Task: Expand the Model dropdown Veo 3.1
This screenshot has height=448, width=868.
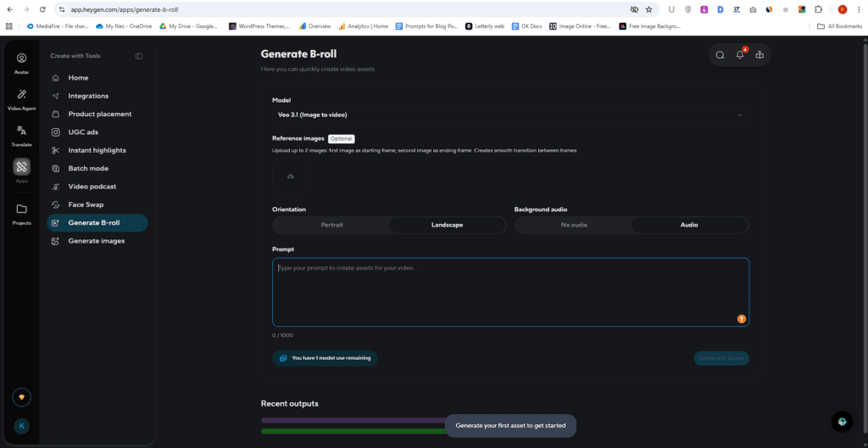Action: click(510, 115)
